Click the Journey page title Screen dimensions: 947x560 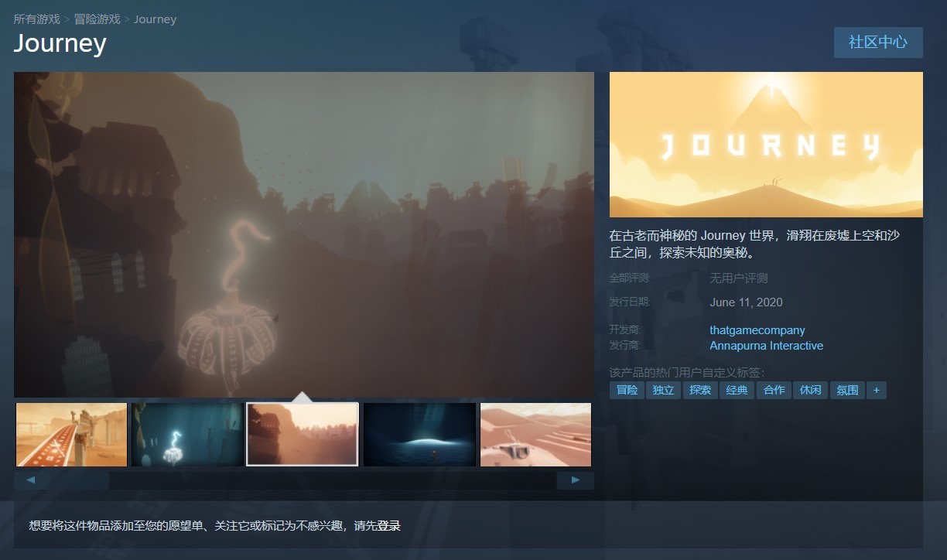coord(60,43)
